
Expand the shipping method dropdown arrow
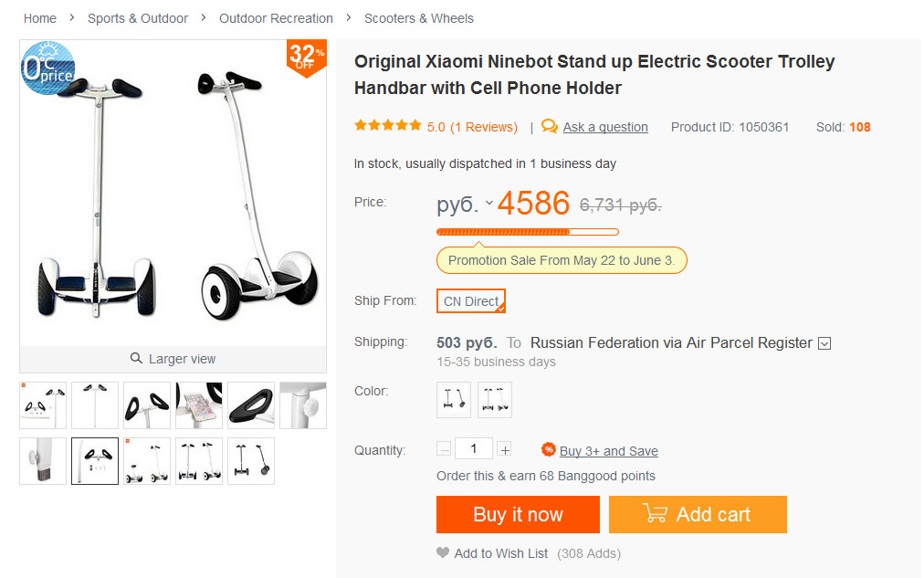[824, 343]
